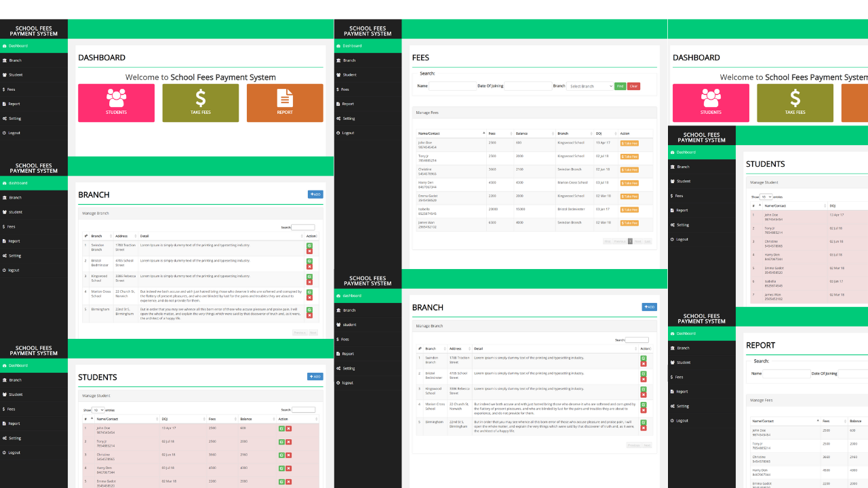Click Clear button on the Fees page
Image resolution: width=868 pixels, height=488 pixels.
(633, 86)
